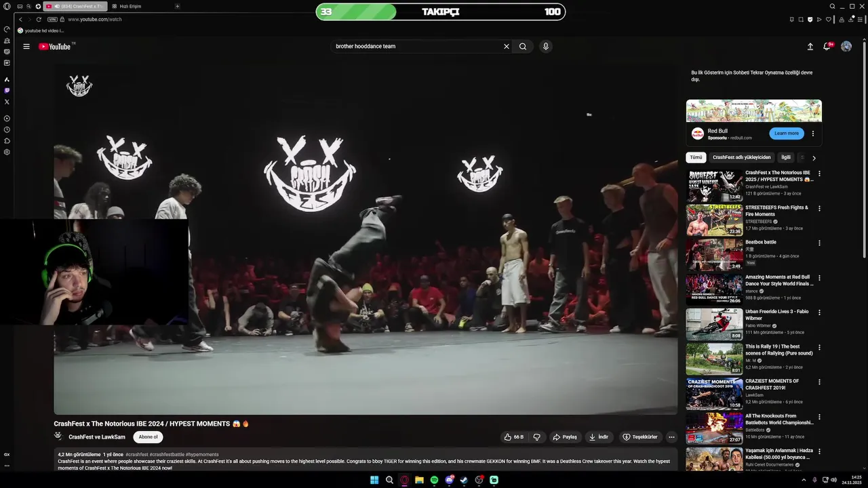This screenshot has width=868, height=488.
Task: Click the Teşekkürler thanks button
Action: tap(640, 437)
